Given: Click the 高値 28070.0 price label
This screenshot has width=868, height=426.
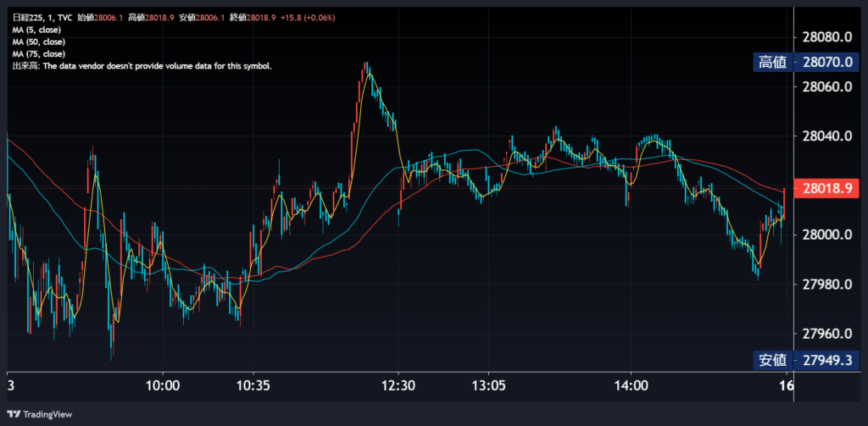Looking at the screenshot, I should click(806, 63).
